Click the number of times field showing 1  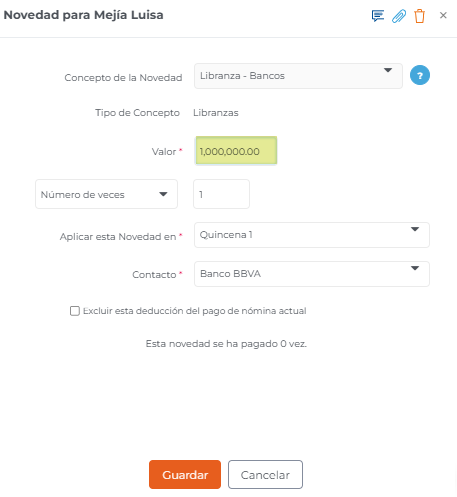point(221,194)
